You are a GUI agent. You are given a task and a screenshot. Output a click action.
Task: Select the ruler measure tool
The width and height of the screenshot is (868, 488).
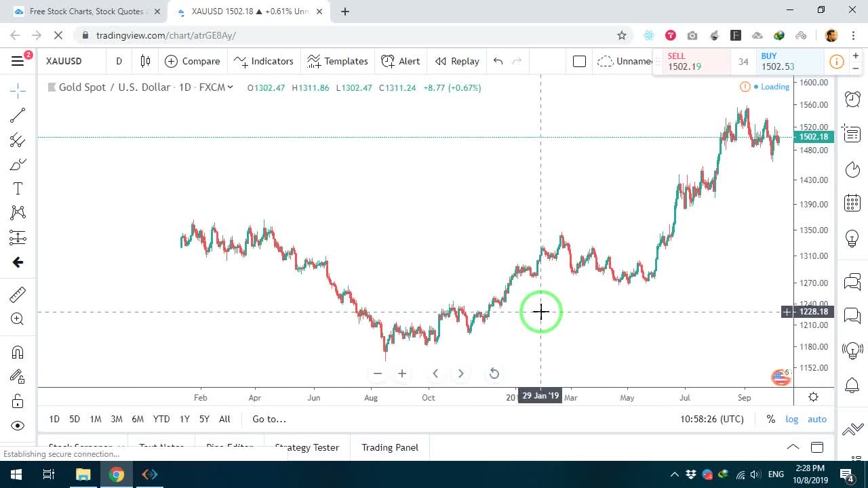tap(18, 294)
